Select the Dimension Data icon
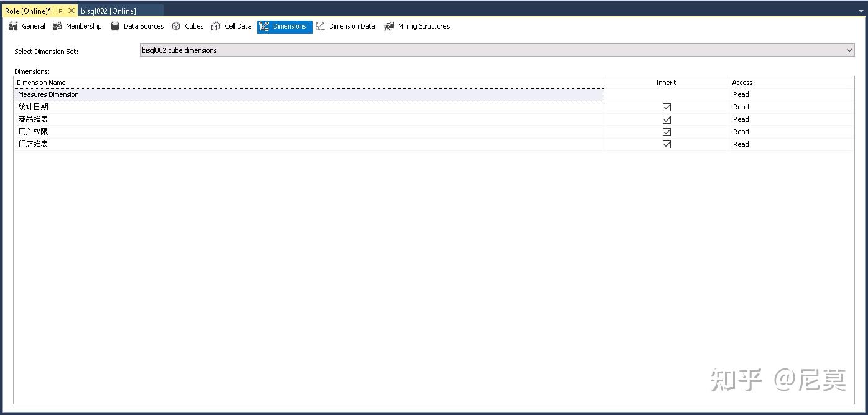Viewport: 868px width, 415px height. click(320, 26)
